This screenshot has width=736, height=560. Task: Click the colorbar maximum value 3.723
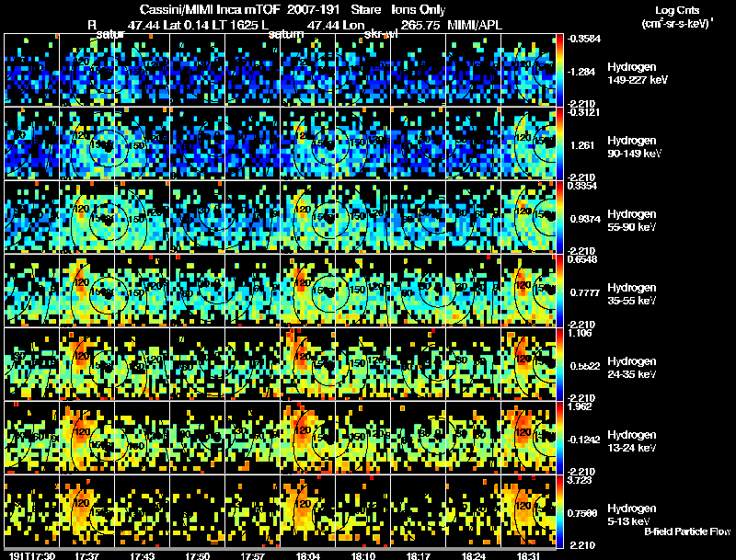click(x=580, y=480)
